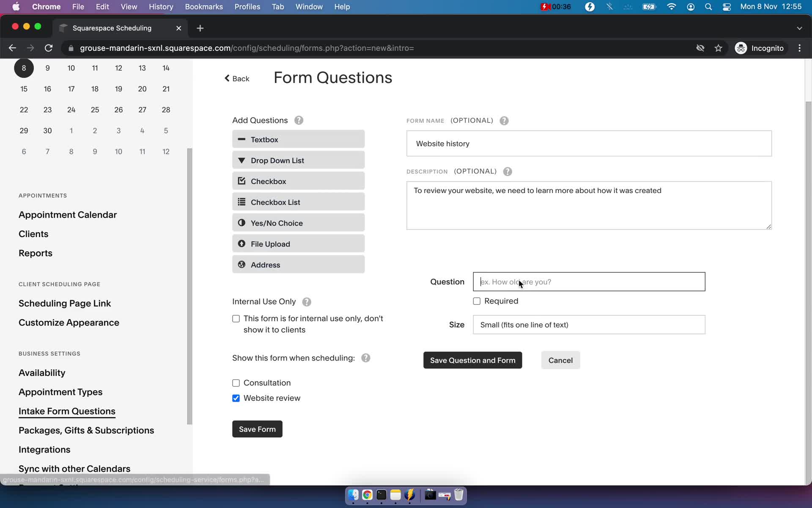Bookmark this page with star icon

[718, 48]
